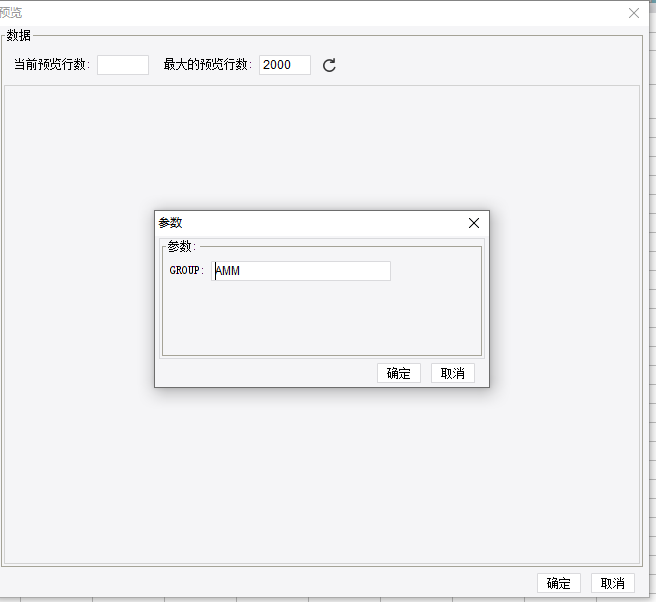Click the 最大的预览行数 label
This screenshot has height=602, width=656.
[x=208, y=64]
